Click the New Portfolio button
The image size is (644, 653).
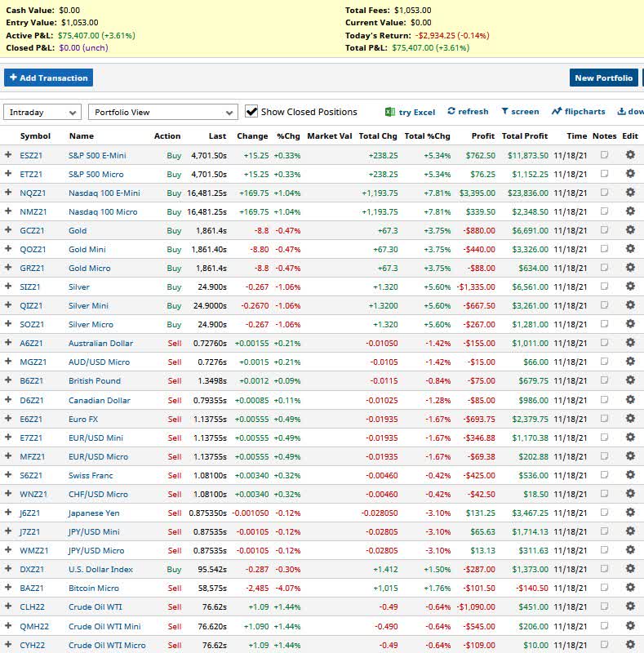pos(603,78)
